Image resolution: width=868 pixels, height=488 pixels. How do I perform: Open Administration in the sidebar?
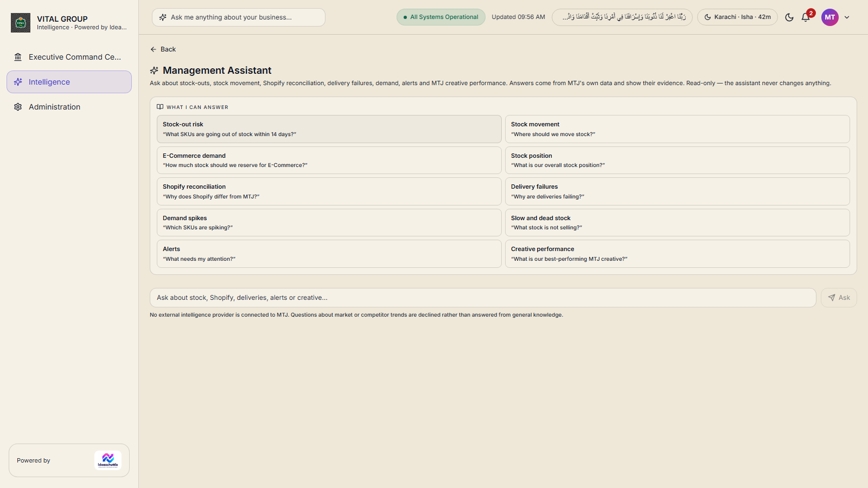69,107
